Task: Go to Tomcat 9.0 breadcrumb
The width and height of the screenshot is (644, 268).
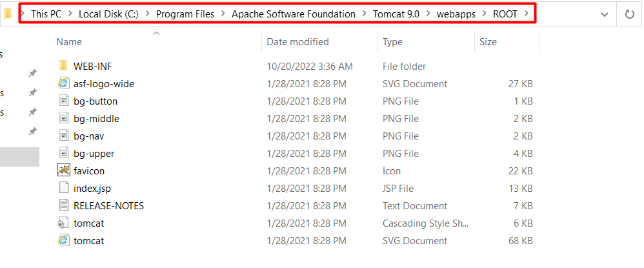Action: (396, 14)
